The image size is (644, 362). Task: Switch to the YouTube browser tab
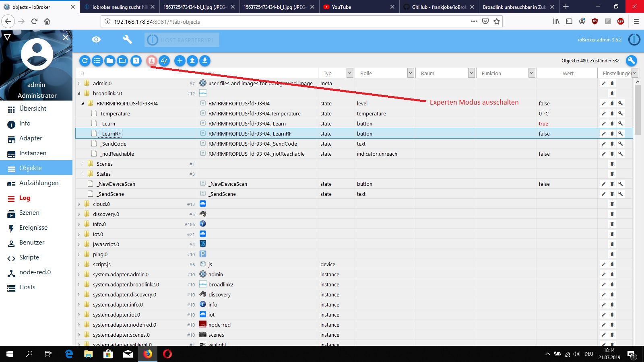359,7
